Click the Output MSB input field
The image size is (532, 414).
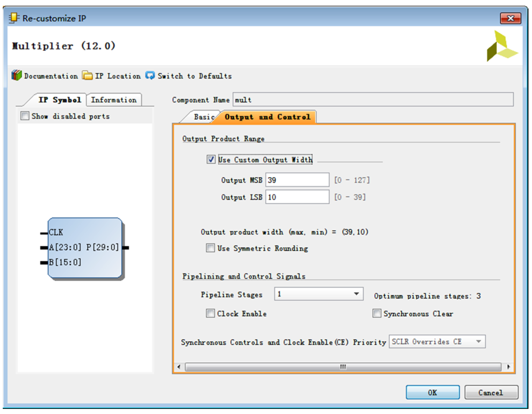click(x=297, y=180)
